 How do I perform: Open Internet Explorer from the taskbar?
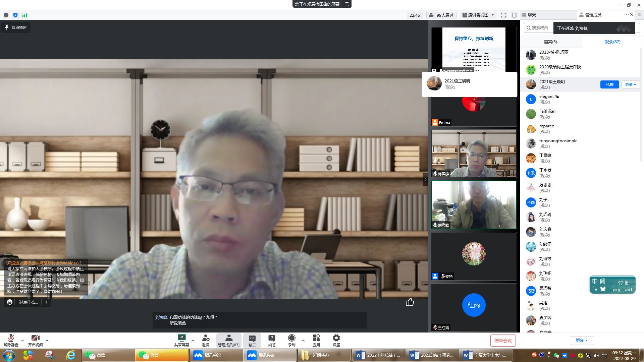tap(71, 355)
